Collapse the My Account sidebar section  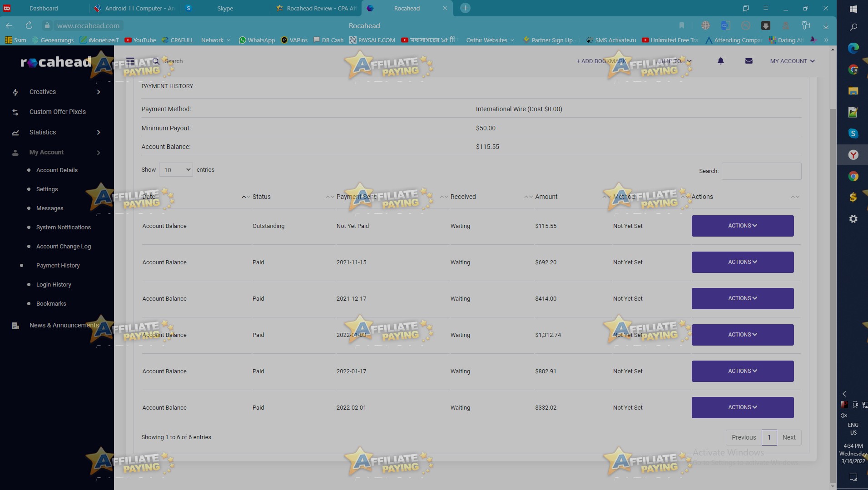(99, 153)
